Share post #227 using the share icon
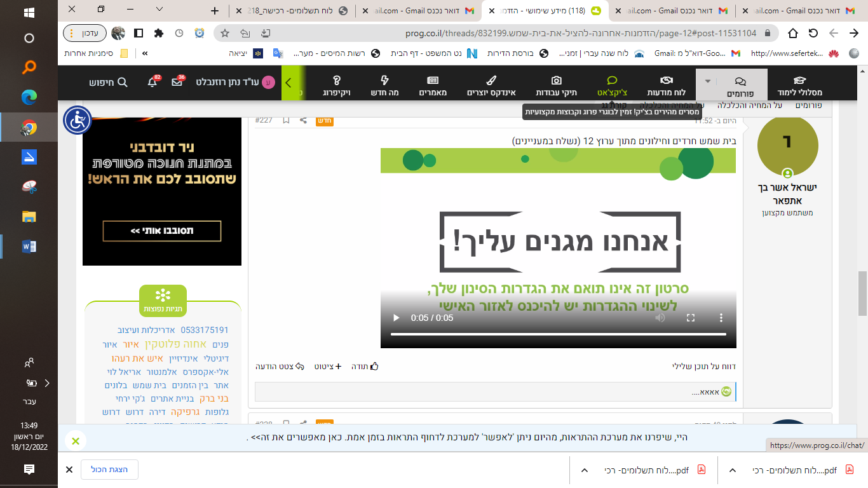 (x=303, y=120)
